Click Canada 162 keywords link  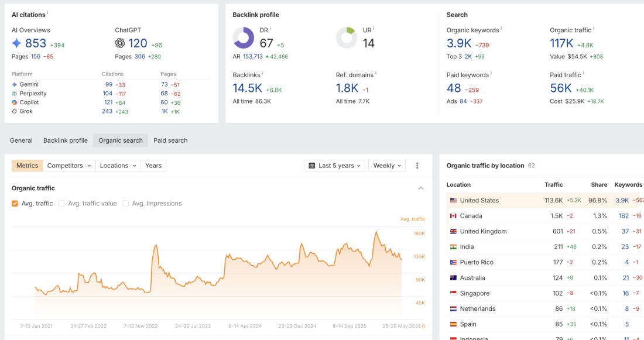tap(624, 216)
